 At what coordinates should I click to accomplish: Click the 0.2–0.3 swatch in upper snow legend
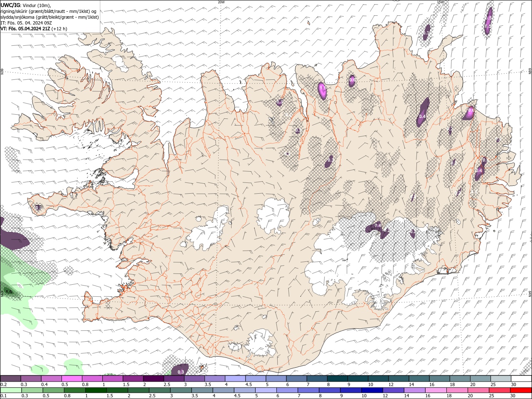[x=10, y=379]
